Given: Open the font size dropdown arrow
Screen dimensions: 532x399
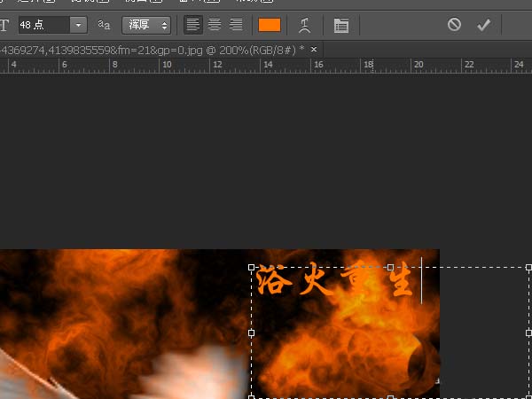Looking at the screenshot, I should click(x=79, y=25).
